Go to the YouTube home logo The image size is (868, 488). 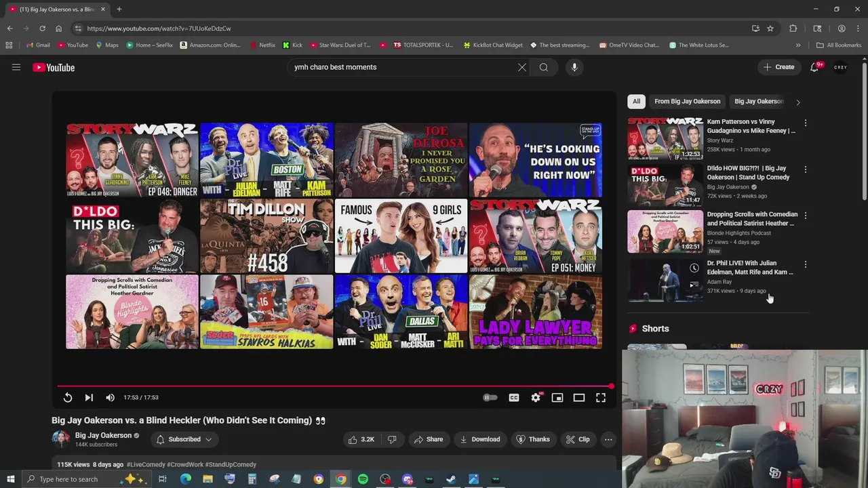54,67
